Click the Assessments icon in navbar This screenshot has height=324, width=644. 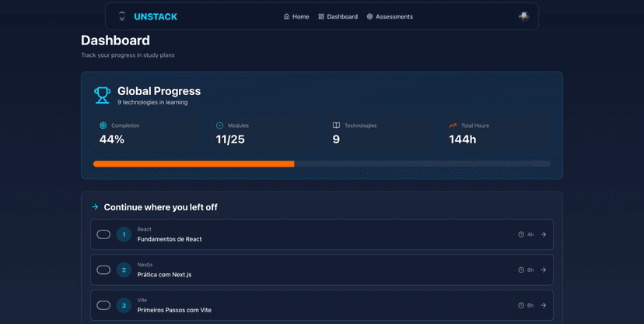(x=369, y=16)
